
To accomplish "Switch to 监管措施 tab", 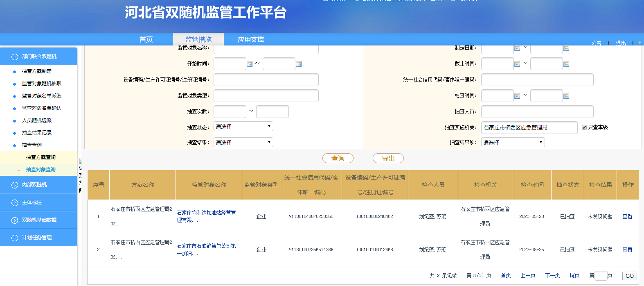I will [198, 39].
